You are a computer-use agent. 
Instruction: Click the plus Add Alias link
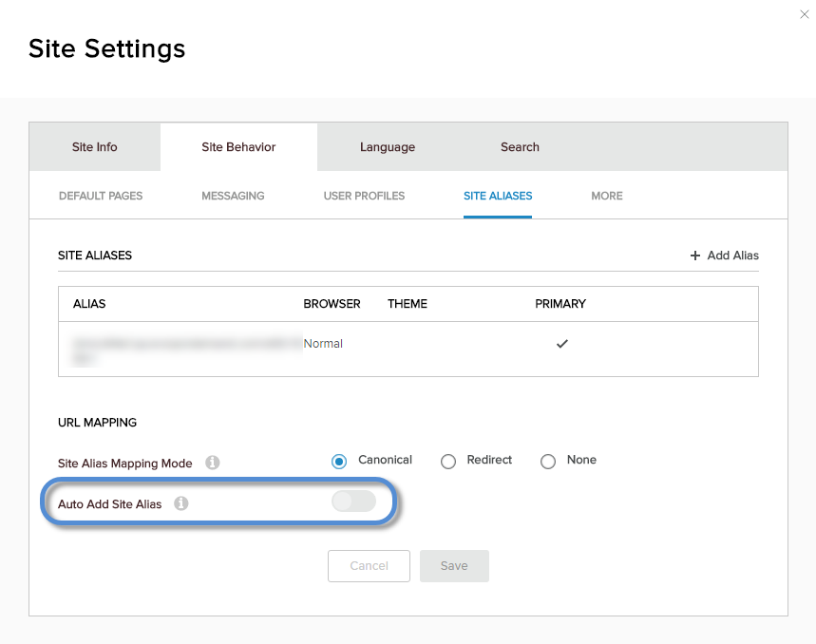[x=724, y=256]
